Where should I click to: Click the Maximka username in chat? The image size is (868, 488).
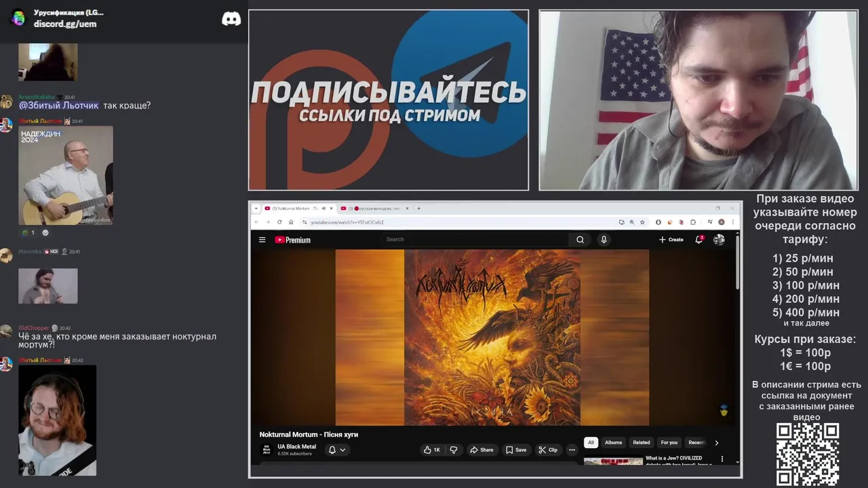30,251
